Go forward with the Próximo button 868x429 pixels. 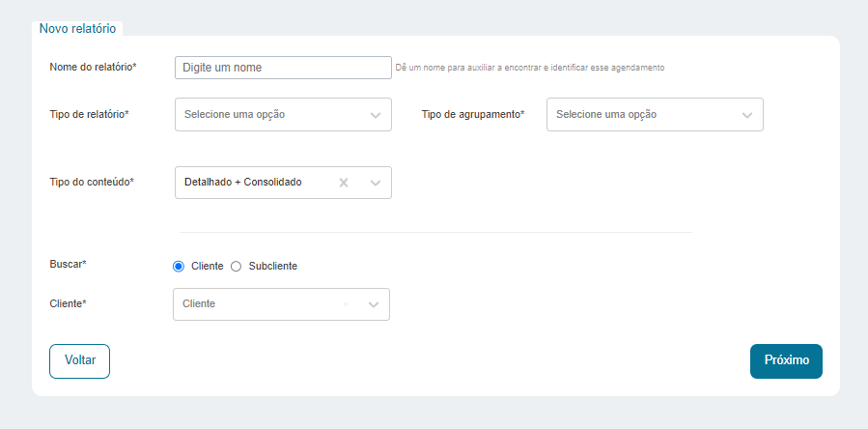click(786, 361)
